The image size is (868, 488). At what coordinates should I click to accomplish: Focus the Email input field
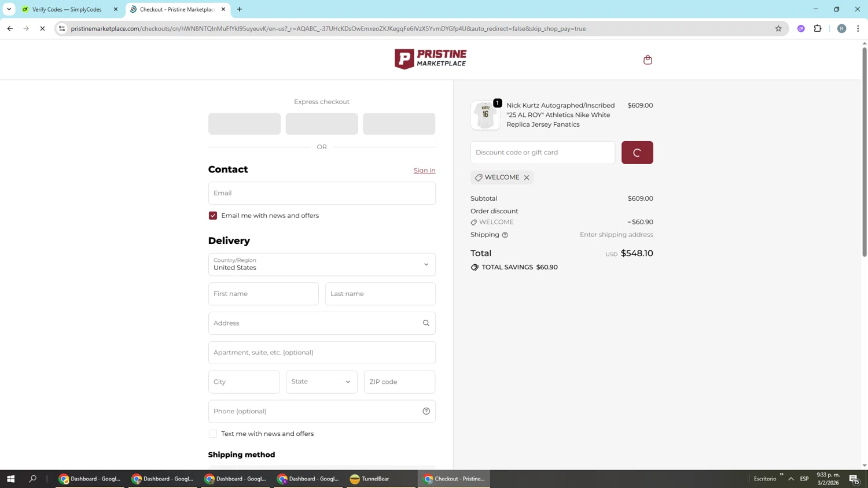click(322, 193)
